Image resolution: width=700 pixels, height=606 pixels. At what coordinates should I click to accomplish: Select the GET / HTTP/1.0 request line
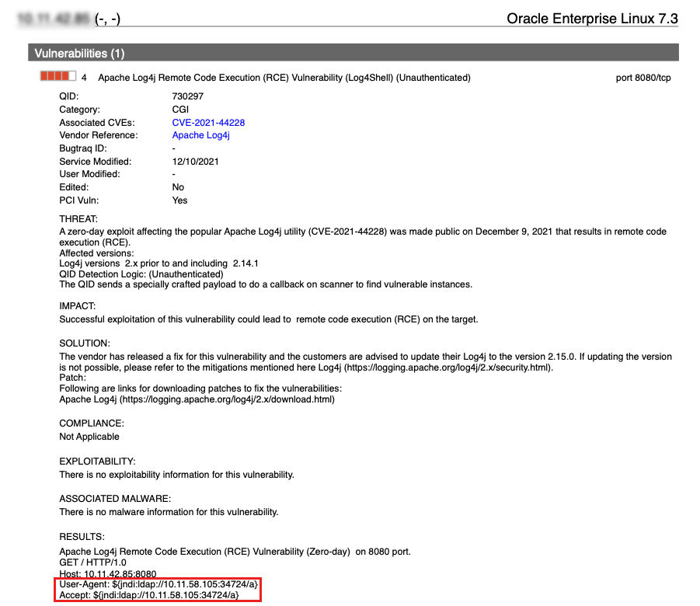[x=93, y=562]
